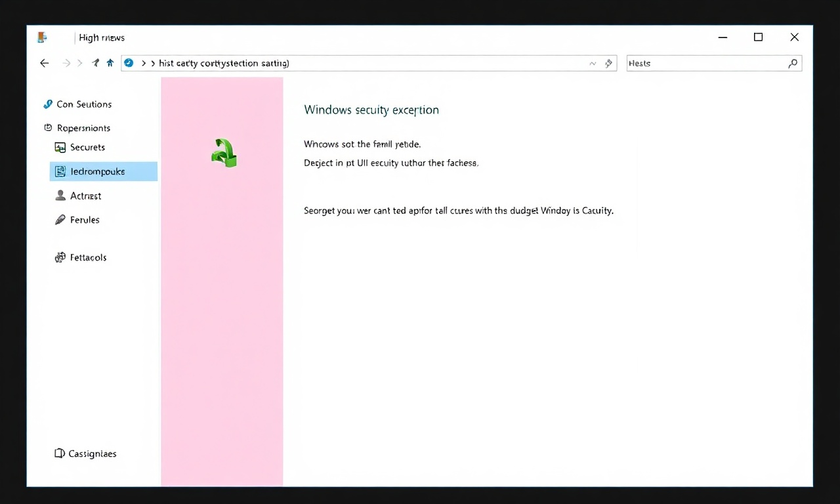This screenshot has height=504, width=840.
Task: Click the forward arrow navigation button
Action: [x=66, y=63]
